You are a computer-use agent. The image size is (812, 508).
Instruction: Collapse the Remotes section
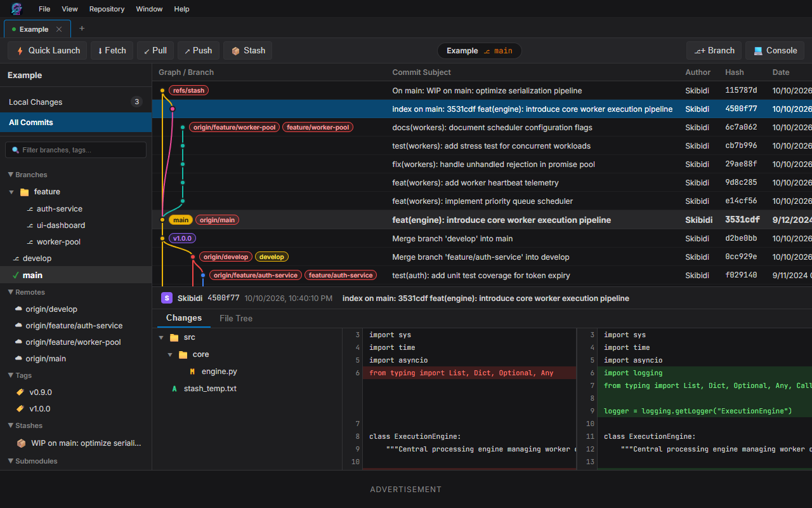11,292
